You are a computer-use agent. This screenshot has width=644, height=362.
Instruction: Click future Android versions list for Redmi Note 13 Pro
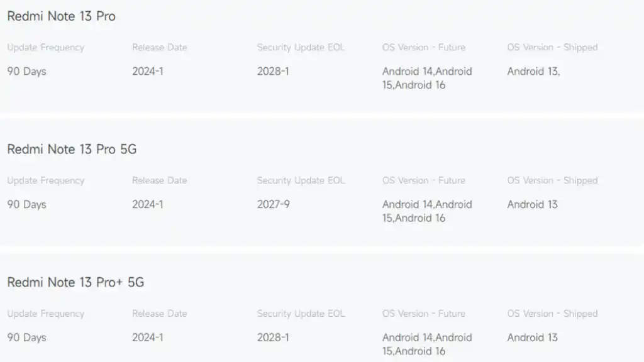point(426,78)
